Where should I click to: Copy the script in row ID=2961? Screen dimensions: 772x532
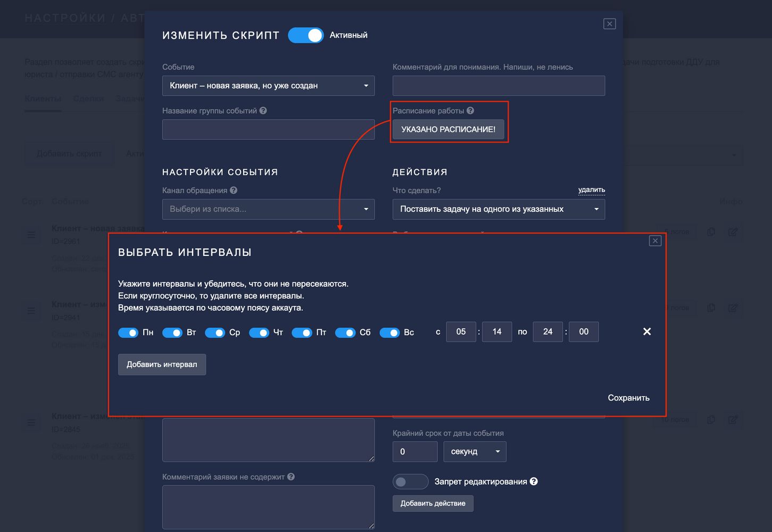pos(711,232)
